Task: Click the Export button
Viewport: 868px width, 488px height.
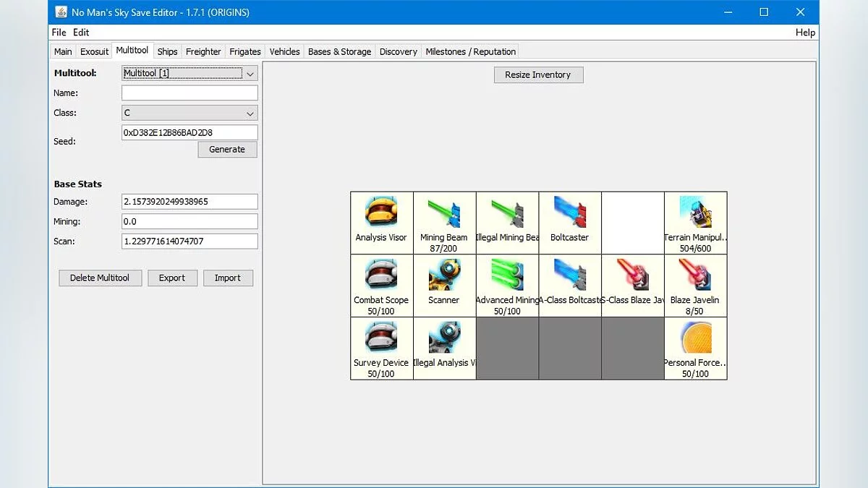Action: [x=172, y=278]
